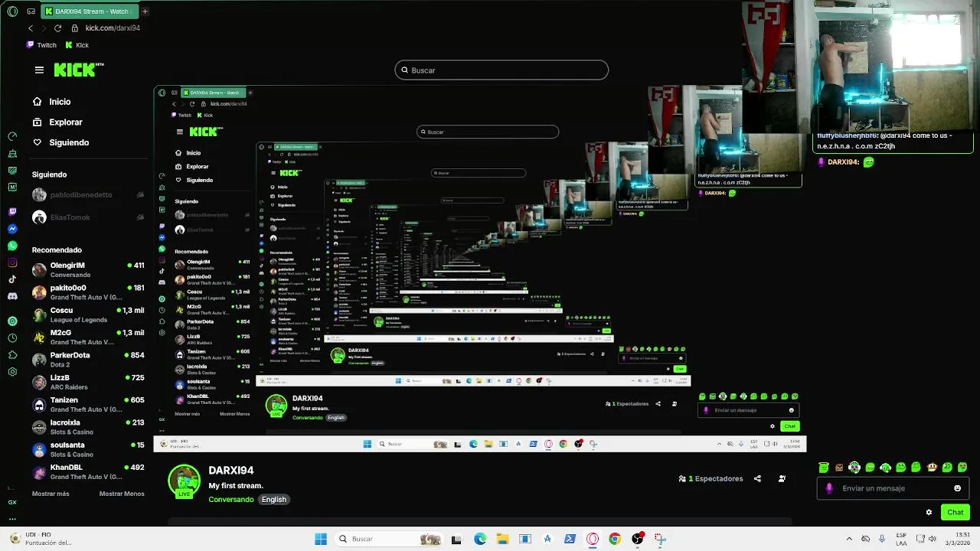
Task: Open Twitch bookmark in bookmarks bar
Action: coord(41,45)
